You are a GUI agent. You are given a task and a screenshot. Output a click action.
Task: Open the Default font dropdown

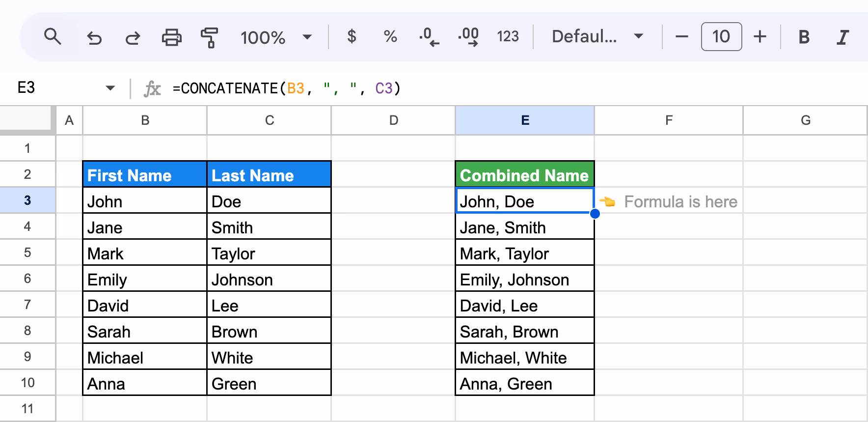pyautogui.click(x=597, y=36)
